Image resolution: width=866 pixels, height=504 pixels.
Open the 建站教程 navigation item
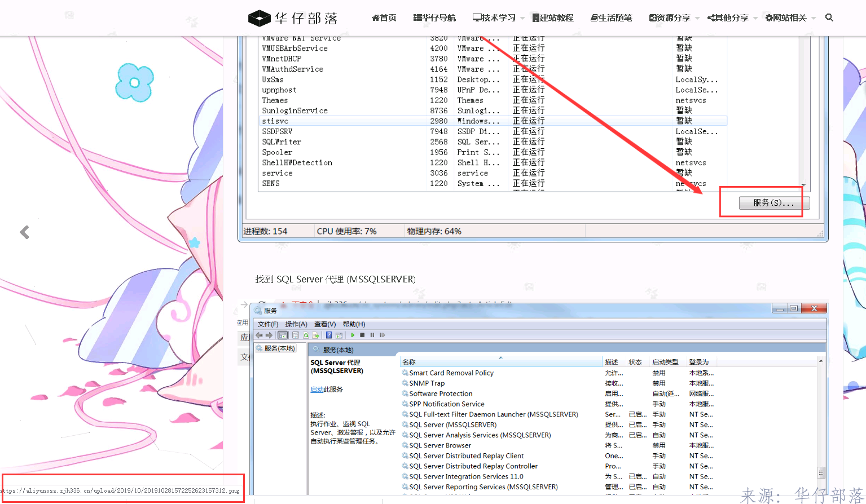pyautogui.click(x=553, y=18)
